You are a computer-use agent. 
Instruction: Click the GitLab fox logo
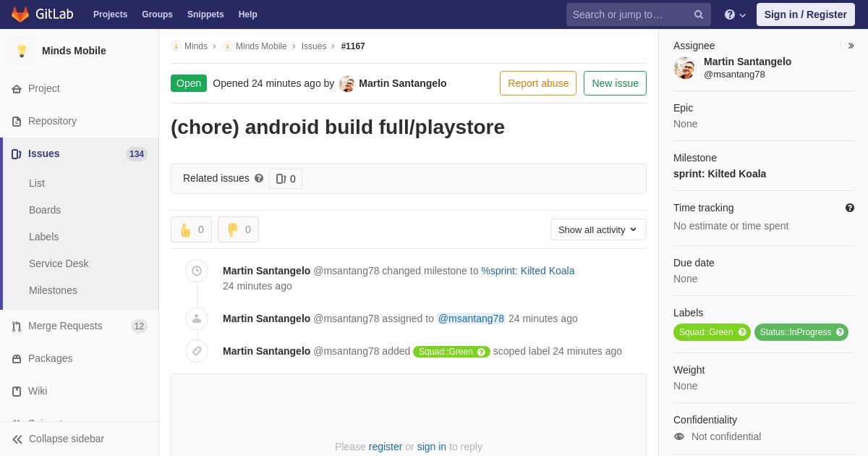(x=20, y=14)
